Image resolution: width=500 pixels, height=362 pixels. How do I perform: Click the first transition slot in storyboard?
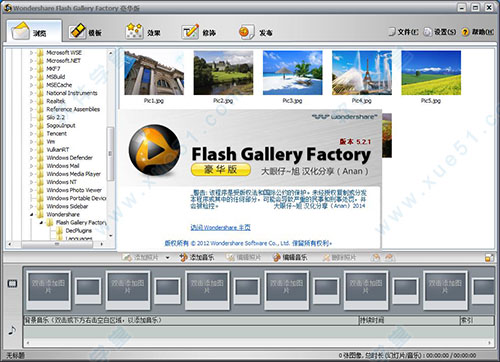88,290
